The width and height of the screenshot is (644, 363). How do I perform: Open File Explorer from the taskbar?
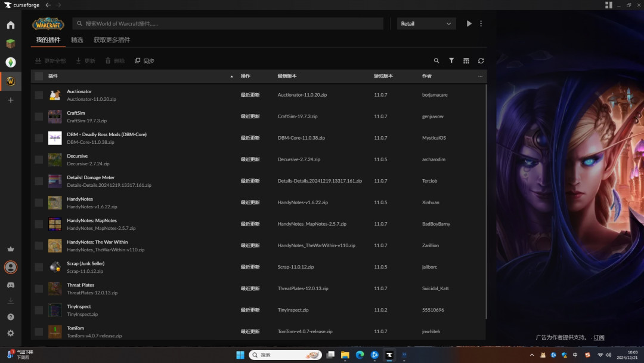[x=345, y=355]
